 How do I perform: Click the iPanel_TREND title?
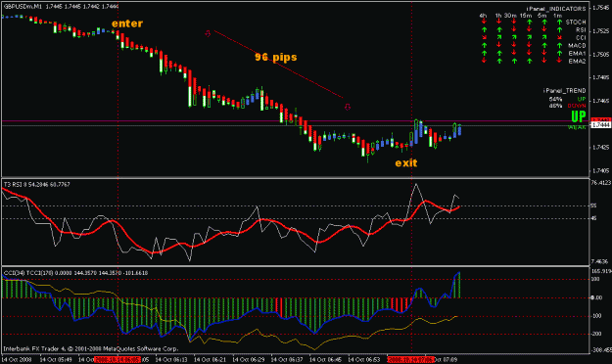tap(565, 91)
